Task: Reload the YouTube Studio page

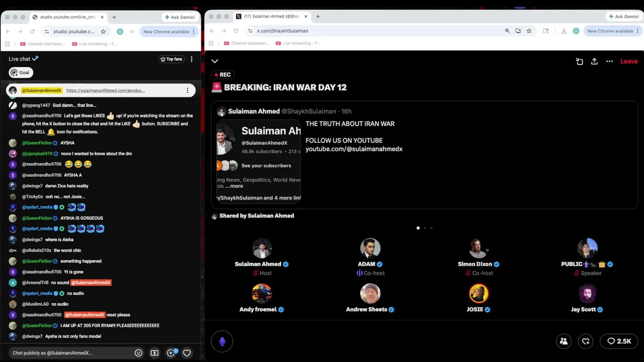Action: 32,32
